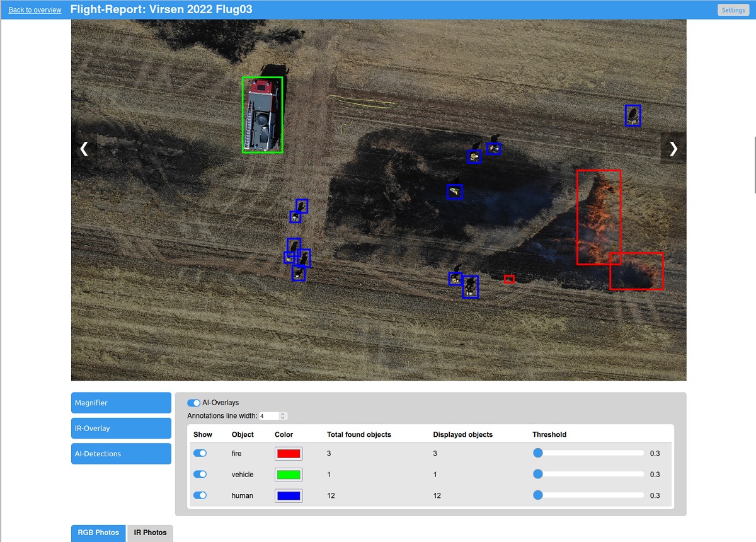
Task: Toggle the AI-Overlays switch
Action: coord(194,403)
